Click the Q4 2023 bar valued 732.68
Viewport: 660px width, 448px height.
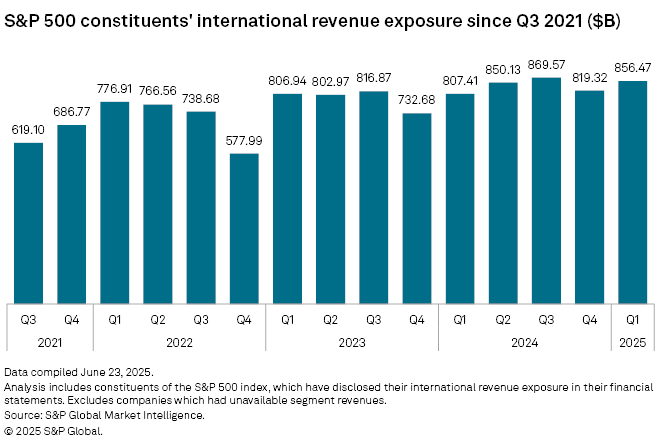(416, 208)
